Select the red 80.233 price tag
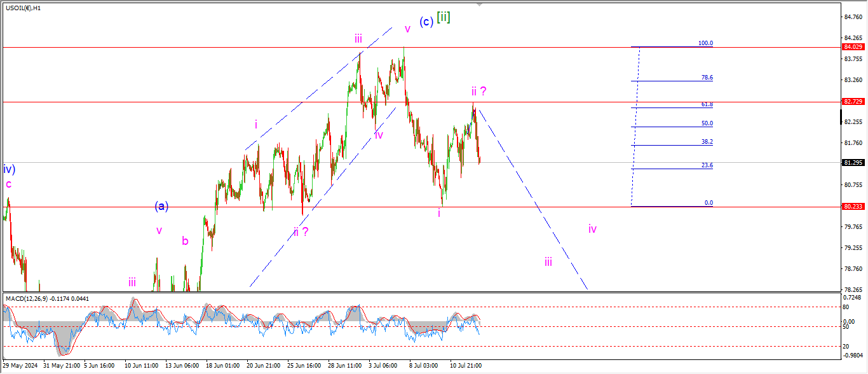 [x=851, y=207]
